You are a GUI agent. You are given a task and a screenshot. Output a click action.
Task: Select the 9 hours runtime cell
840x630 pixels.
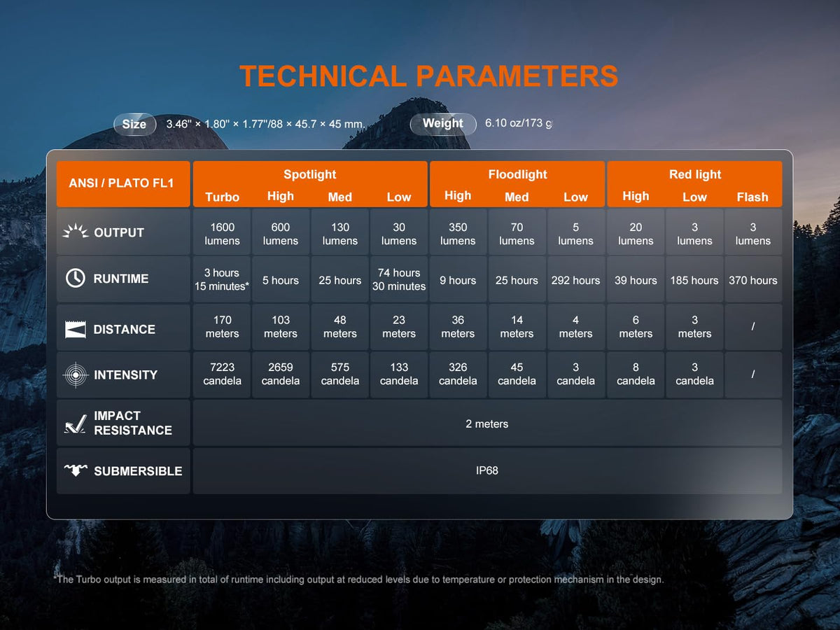coord(458,279)
